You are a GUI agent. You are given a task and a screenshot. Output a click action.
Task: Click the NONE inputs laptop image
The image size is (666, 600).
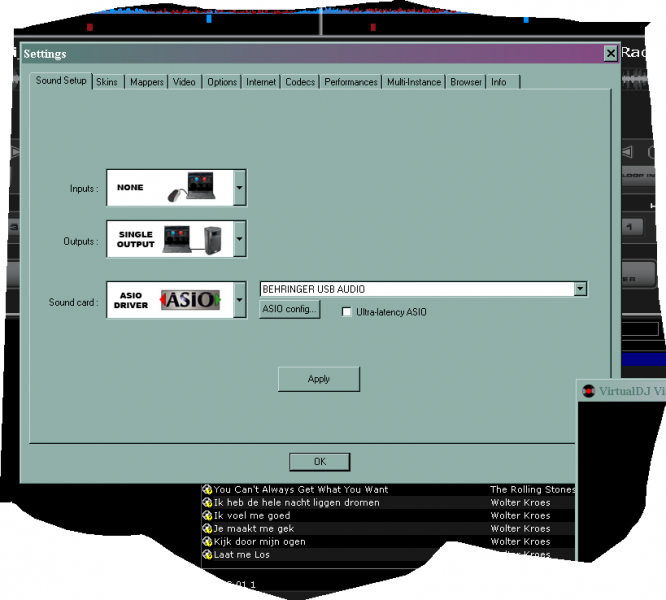pos(192,187)
